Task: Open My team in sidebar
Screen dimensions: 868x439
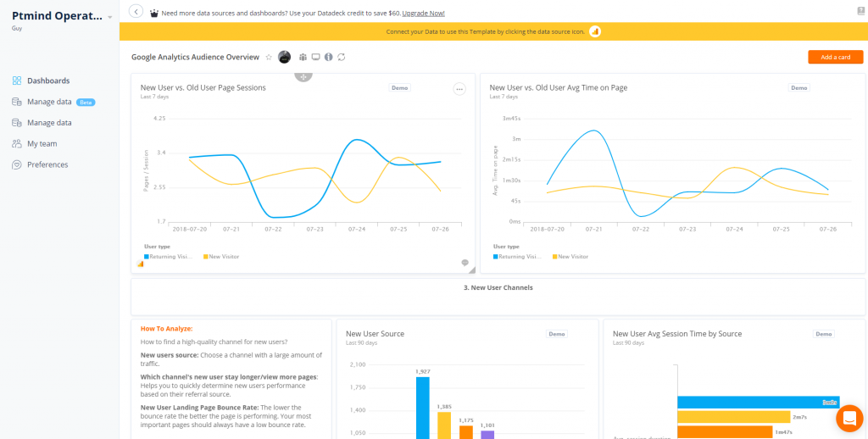Action: click(42, 144)
